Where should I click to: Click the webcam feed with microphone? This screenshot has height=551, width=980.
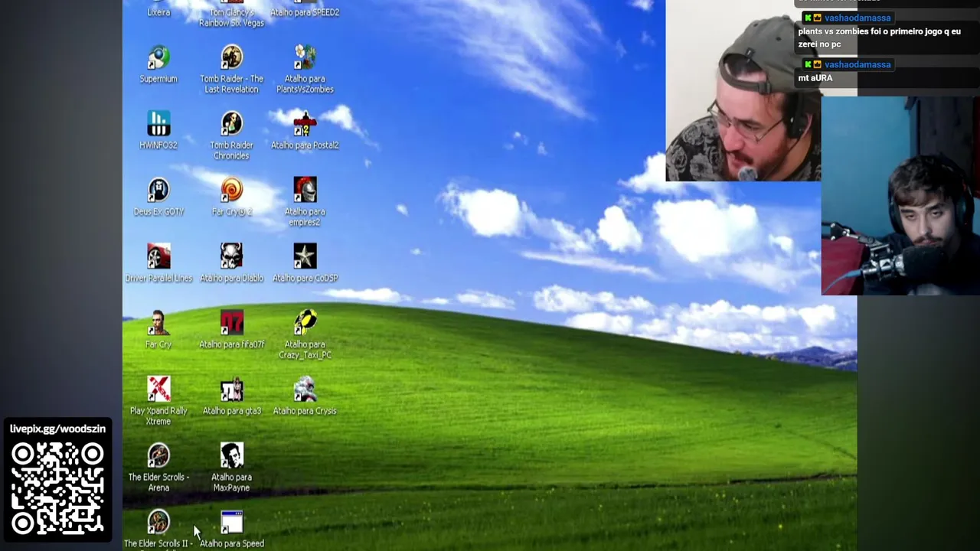coord(900,195)
